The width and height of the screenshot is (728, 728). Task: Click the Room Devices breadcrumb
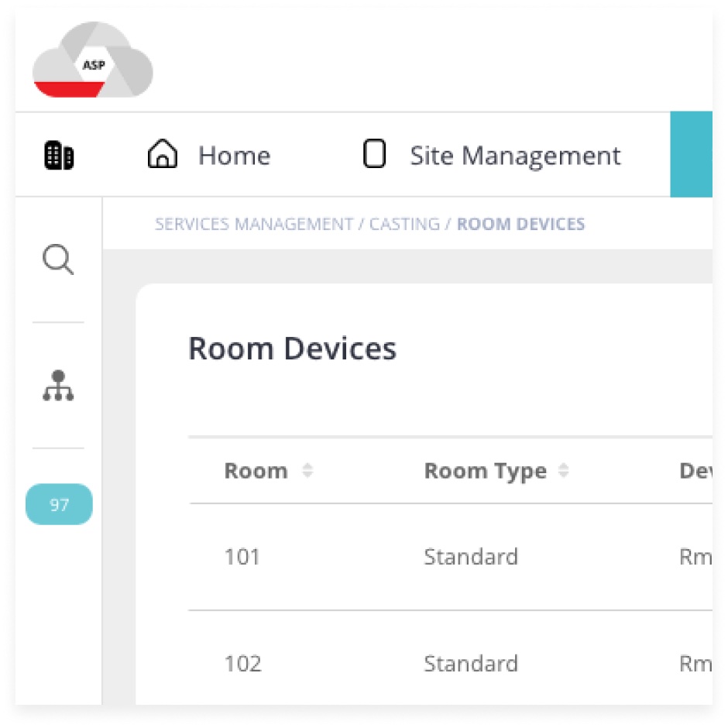coord(521,224)
